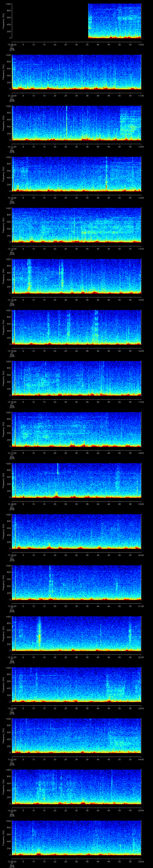
Task: Select the '22:00' end time label
Action: point(141,657)
